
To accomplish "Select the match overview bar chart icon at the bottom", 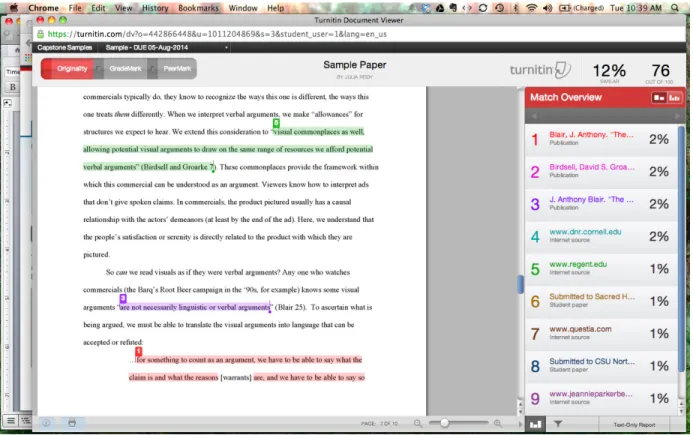I will click(535, 424).
